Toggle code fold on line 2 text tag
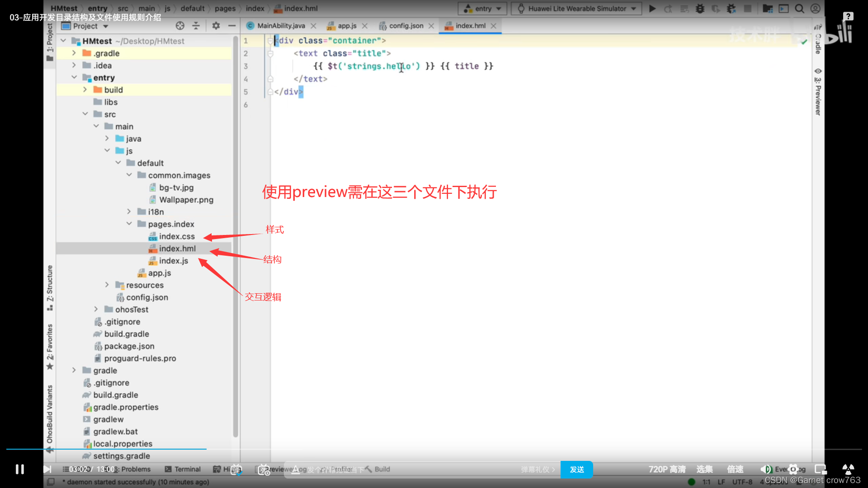 (270, 53)
